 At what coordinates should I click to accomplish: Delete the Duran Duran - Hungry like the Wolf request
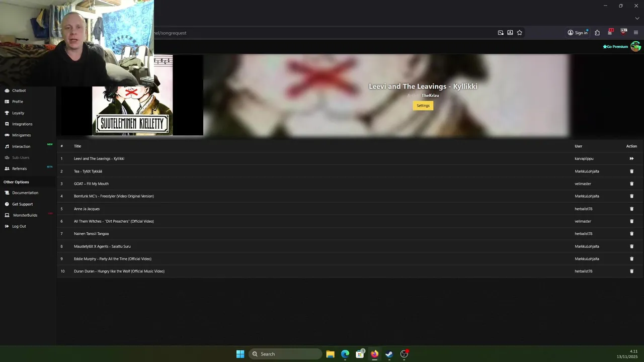[x=632, y=271]
